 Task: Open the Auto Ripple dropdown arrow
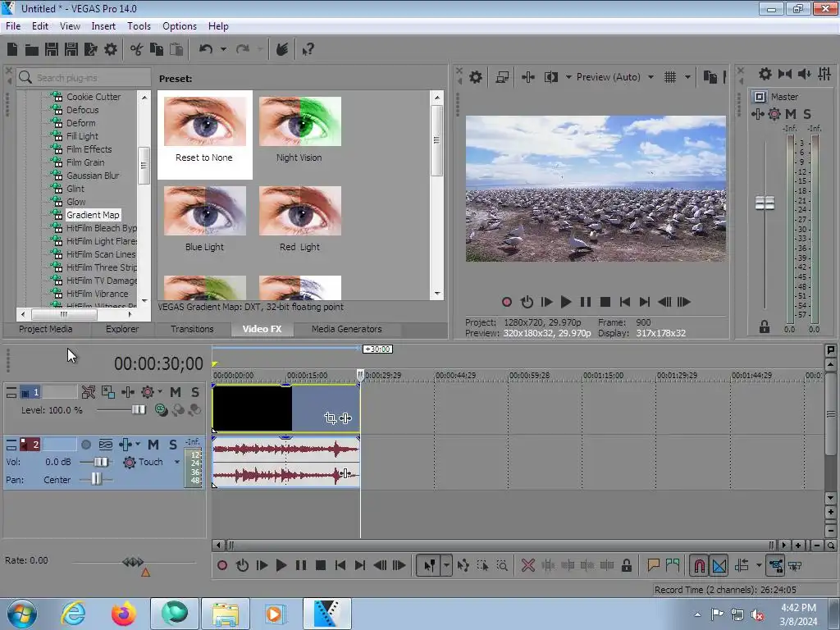click(759, 565)
